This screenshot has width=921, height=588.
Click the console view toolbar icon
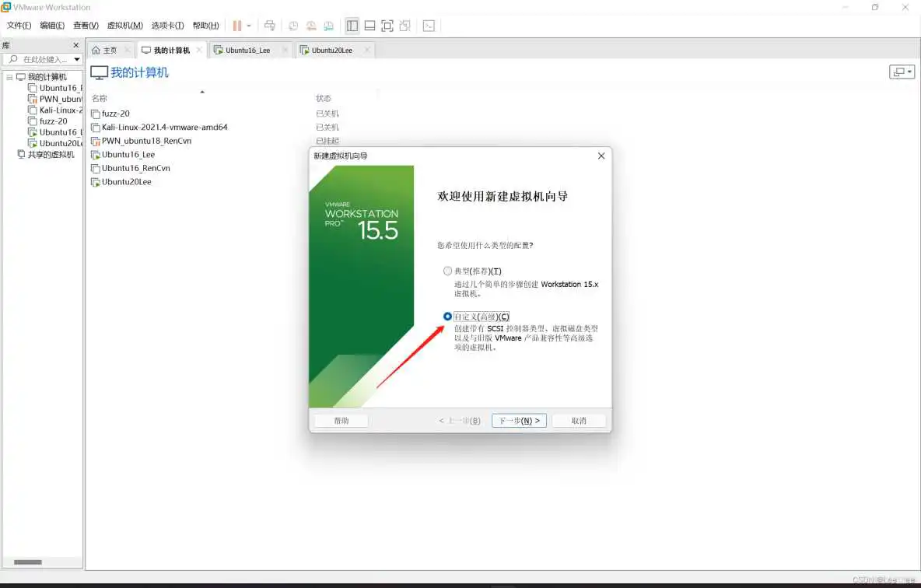tap(429, 26)
